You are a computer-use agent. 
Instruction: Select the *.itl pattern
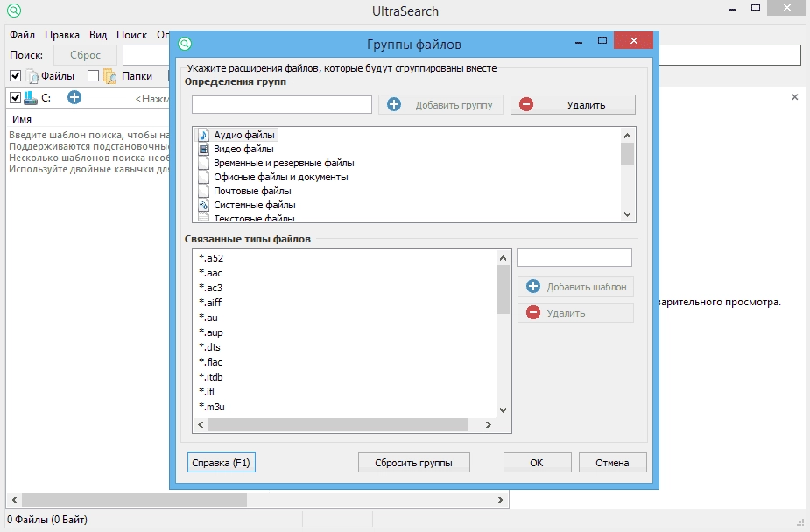207,392
